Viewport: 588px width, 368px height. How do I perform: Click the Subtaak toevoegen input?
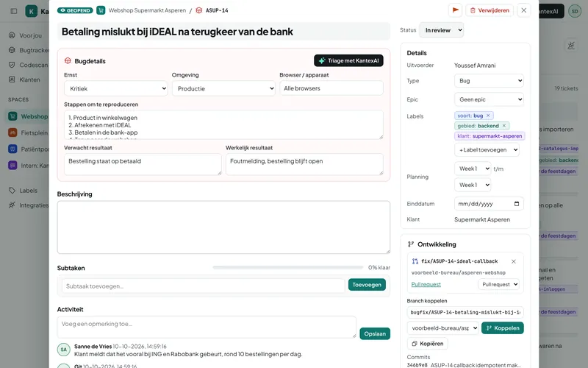pyautogui.click(x=203, y=286)
